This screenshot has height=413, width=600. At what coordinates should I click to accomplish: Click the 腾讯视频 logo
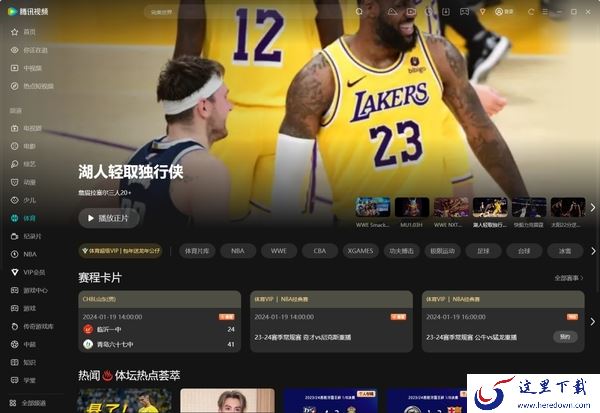28,11
